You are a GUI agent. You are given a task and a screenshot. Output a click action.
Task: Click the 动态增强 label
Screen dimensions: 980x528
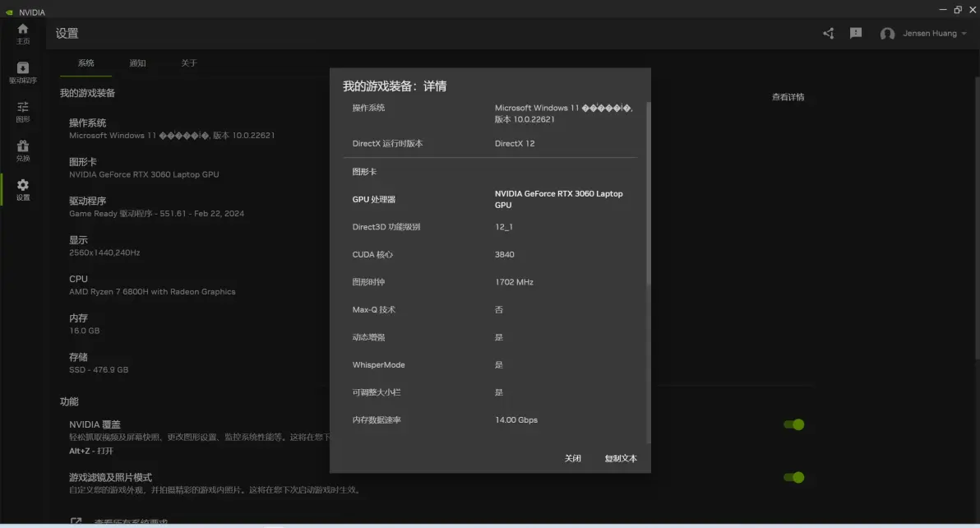368,337
